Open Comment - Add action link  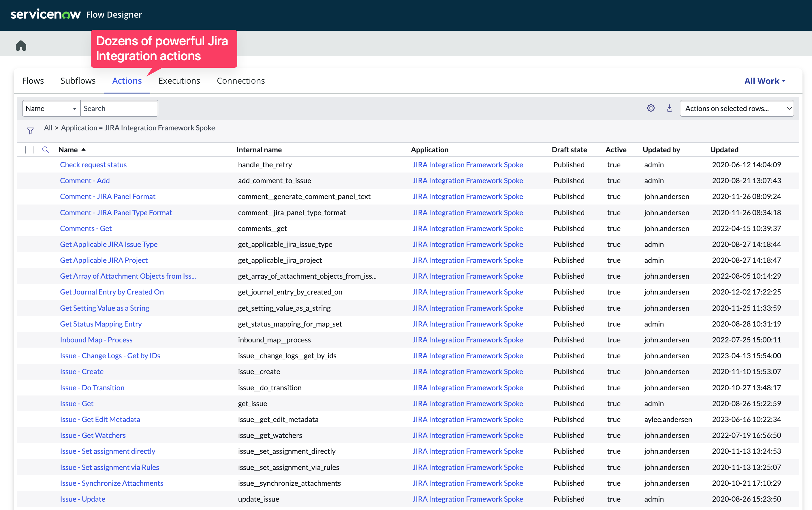84,181
